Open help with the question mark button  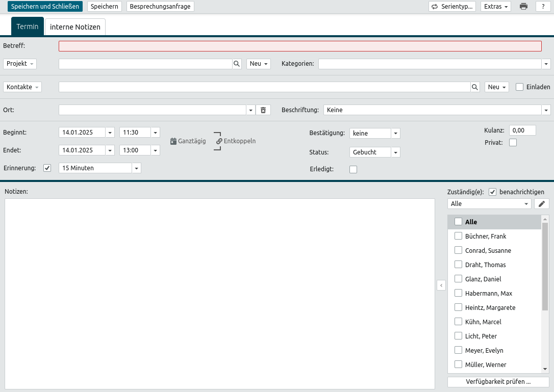[x=543, y=7]
